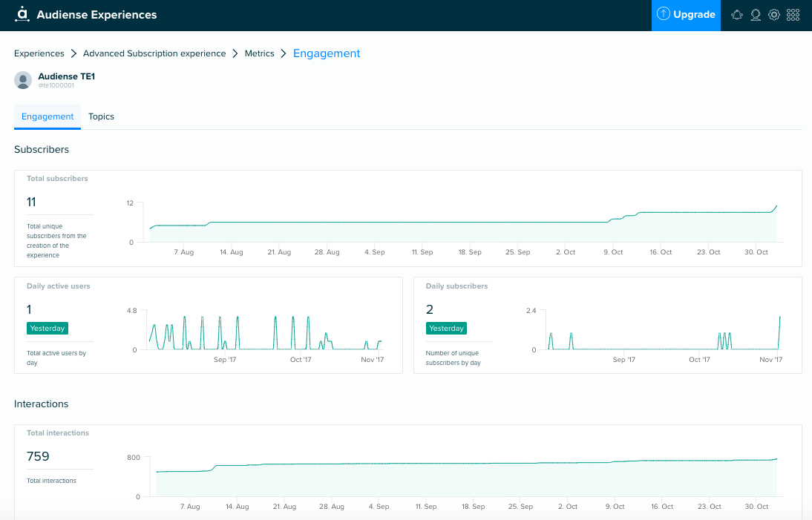Click the Upgrade button
This screenshot has height=520, width=812.
686,15
